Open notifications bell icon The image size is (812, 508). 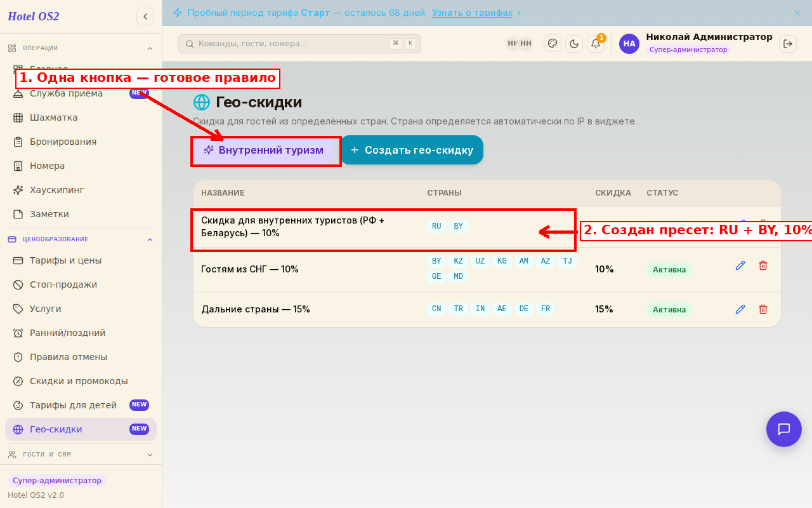point(596,44)
